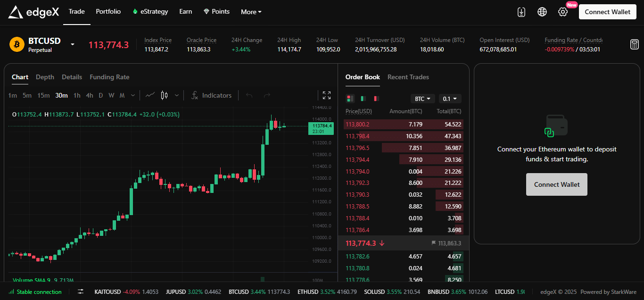Viewport: 644px width, 300px height.
Task: Click the ticker settings icon in footer
Action: [81, 292]
